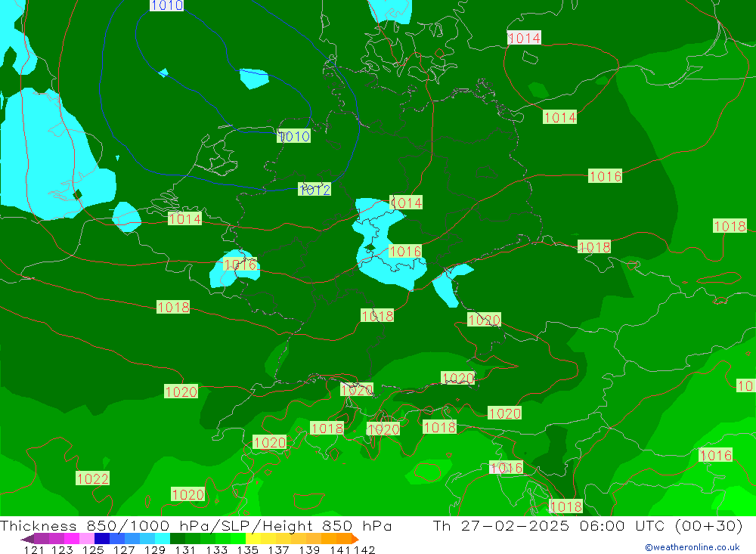Click the orange right arrow of legend
756x554 pixels.
click(355, 539)
